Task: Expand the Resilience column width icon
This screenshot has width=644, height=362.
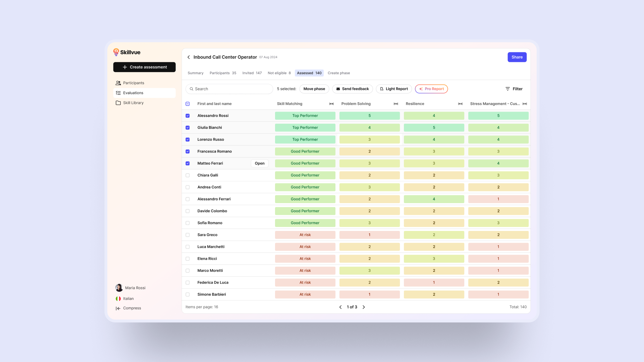Action: click(x=460, y=104)
